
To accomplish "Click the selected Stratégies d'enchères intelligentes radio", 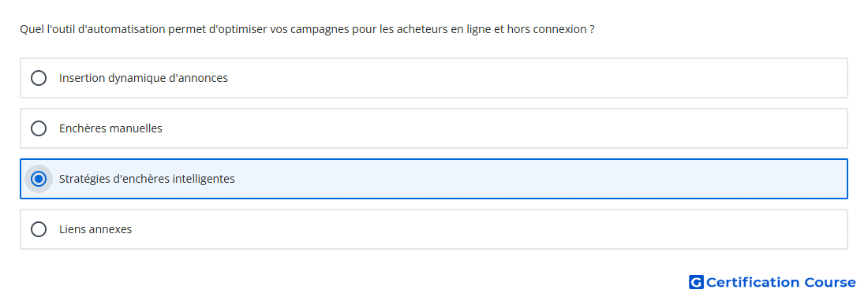I will pos(38,179).
